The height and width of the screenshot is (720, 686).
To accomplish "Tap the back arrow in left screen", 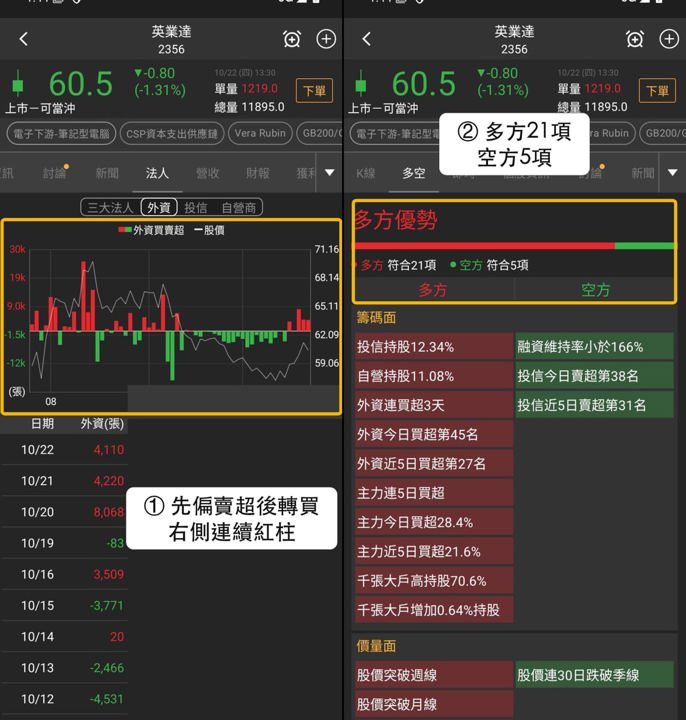I will (24, 39).
